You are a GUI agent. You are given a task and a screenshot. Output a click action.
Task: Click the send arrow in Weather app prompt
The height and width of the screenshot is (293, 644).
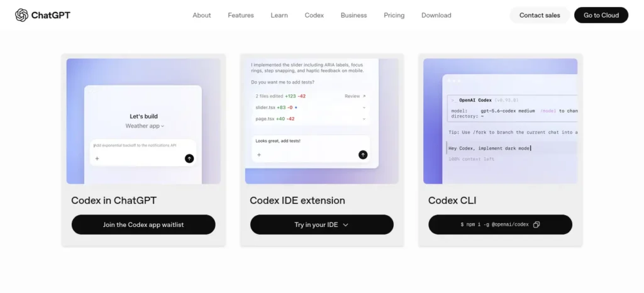tap(189, 158)
